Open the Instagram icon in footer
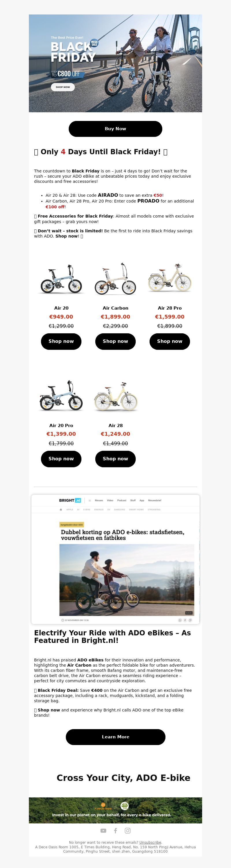Viewport: 231px width, 868px height. 128,831
